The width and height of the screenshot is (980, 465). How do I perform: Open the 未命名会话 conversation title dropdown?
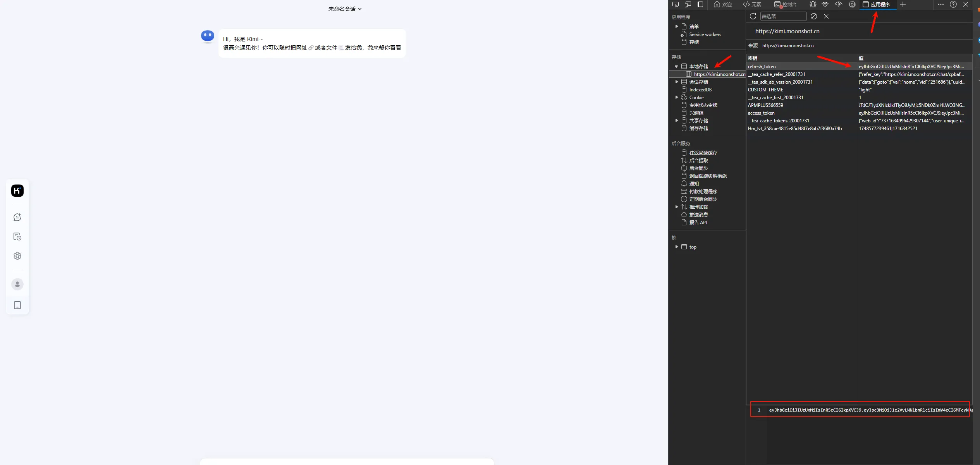point(345,9)
